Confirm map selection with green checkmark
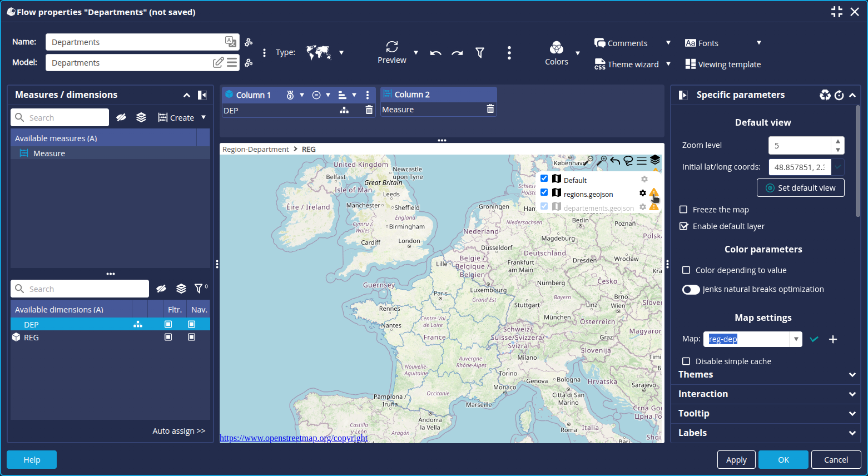The height and width of the screenshot is (476, 868). pyautogui.click(x=814, y=339)
